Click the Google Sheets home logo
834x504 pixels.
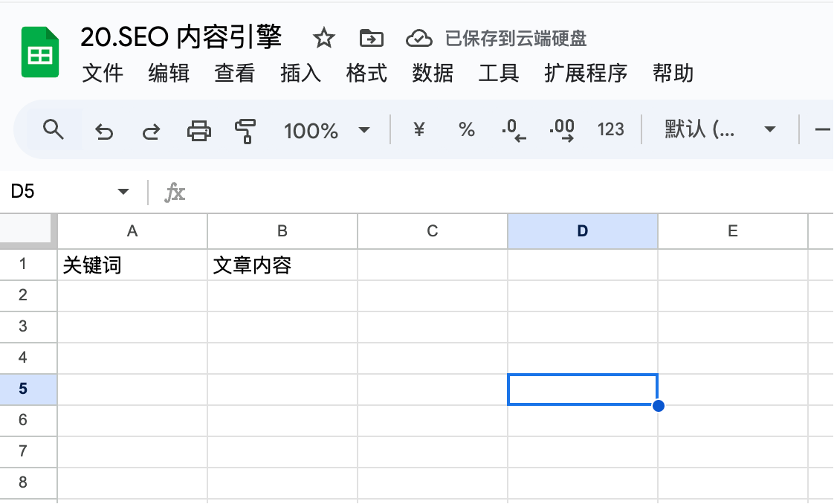(40, 52)
